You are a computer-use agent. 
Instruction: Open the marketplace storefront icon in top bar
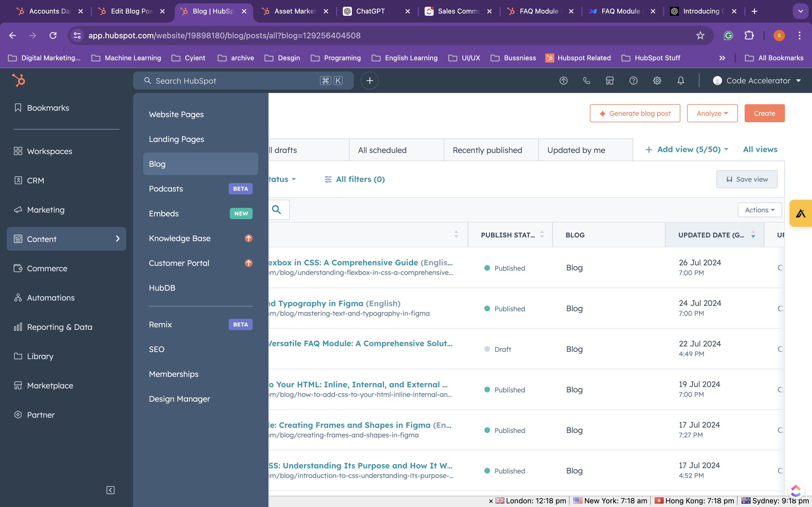(610, 81)
